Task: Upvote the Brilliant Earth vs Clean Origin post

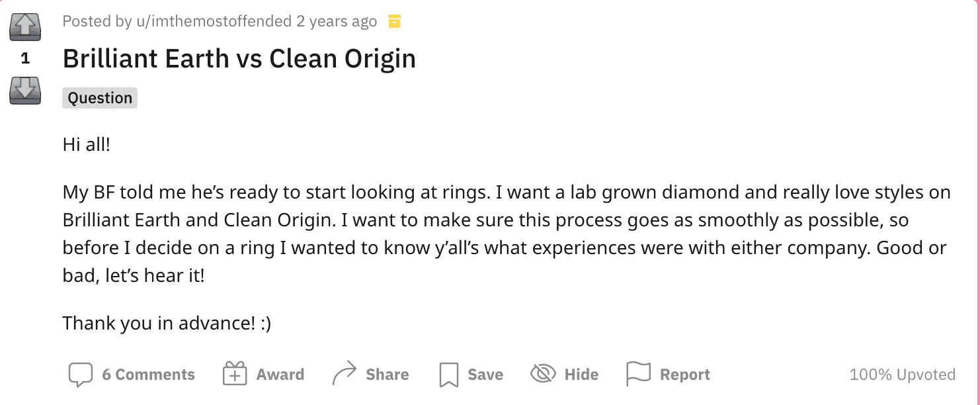Action: pyautogui.click(x=25, y=27)
